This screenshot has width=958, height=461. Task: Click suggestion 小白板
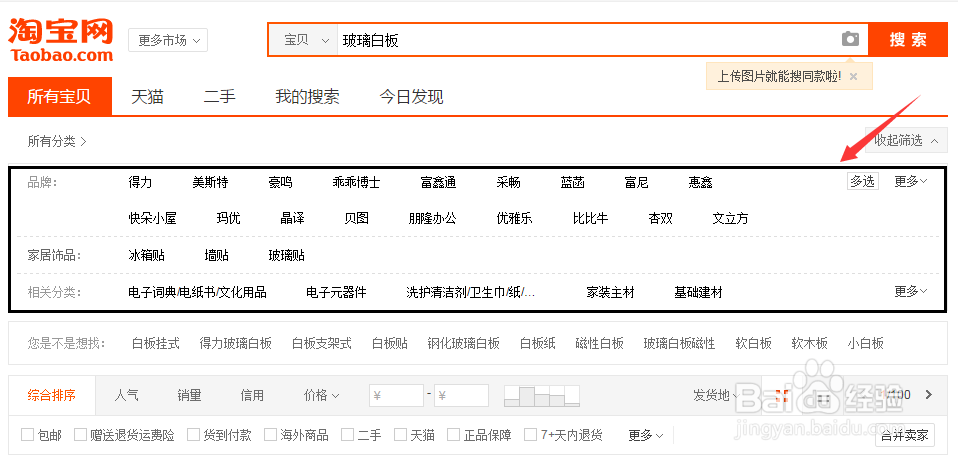(866, 343)
